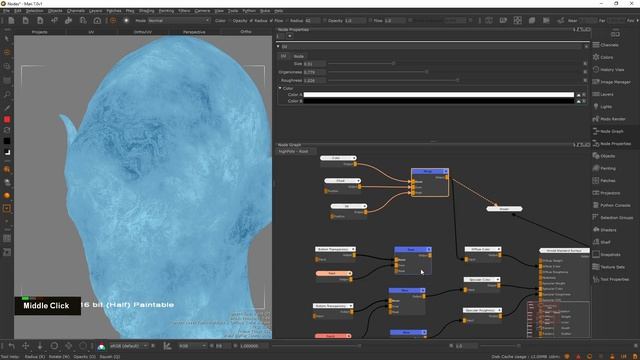Open the File menu
This screenshot has width=640, height=360.
click(6, 11)
